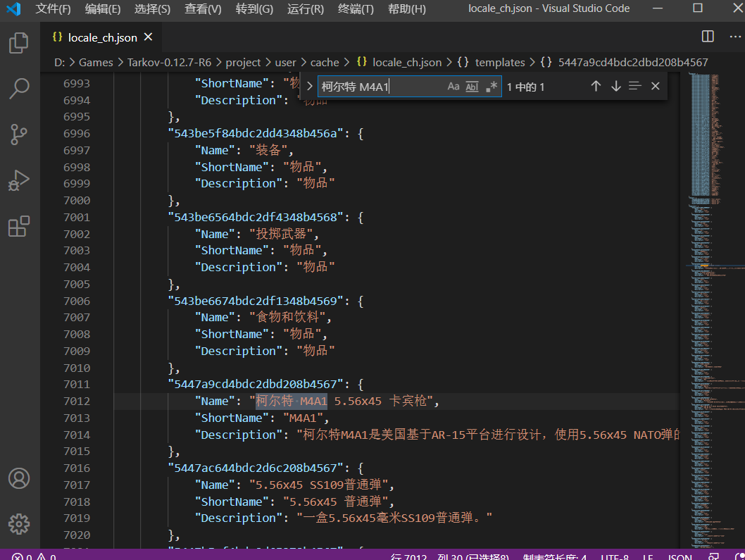Click the ShortName value "M4A1"

303,418
